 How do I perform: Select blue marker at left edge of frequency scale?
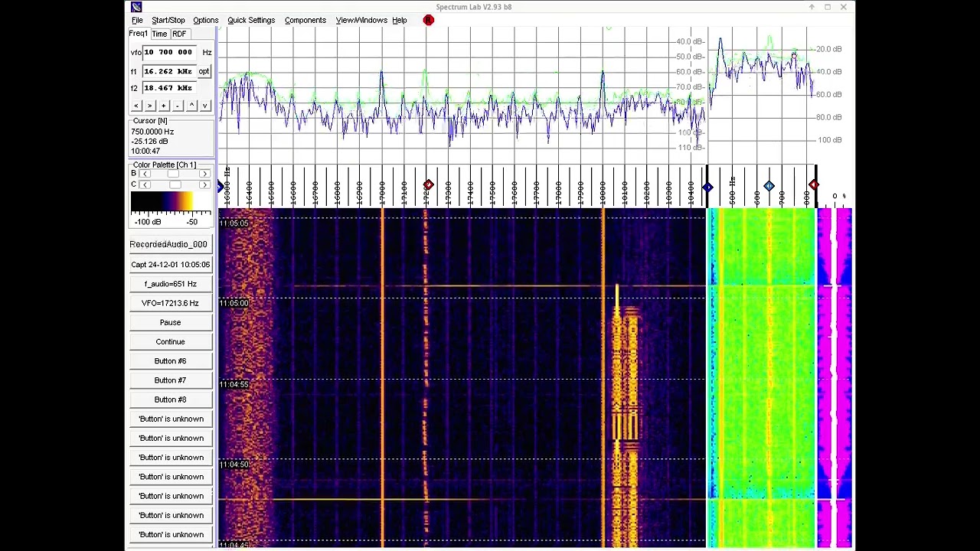click(x=220, y=187)
